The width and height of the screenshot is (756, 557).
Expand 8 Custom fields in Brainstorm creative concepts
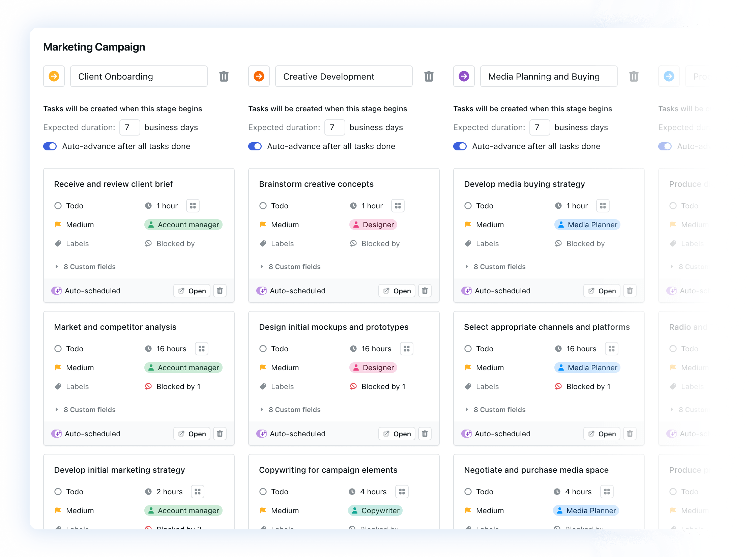point(291,267)
